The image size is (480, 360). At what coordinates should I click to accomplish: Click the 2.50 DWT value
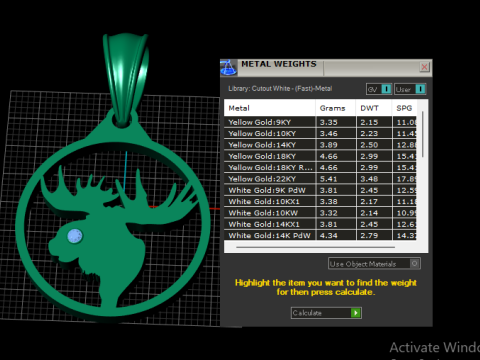click(369, 145)
